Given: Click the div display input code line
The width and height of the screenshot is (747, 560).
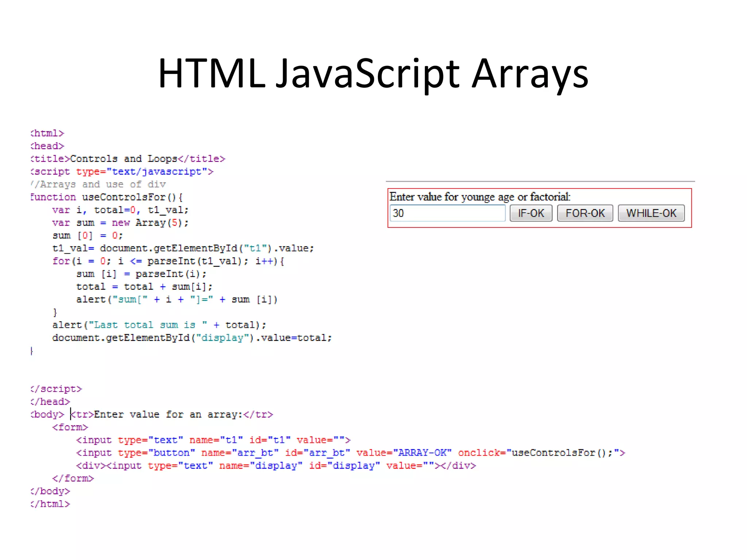Looking at the screenshot, I should (x=276, y=466).
